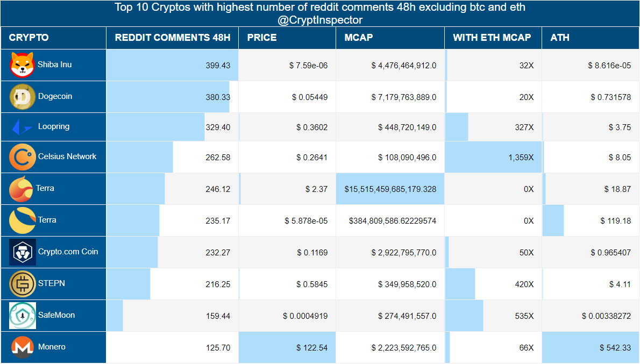Select the SafeMoon name label
640x364 pixels.
56,315
